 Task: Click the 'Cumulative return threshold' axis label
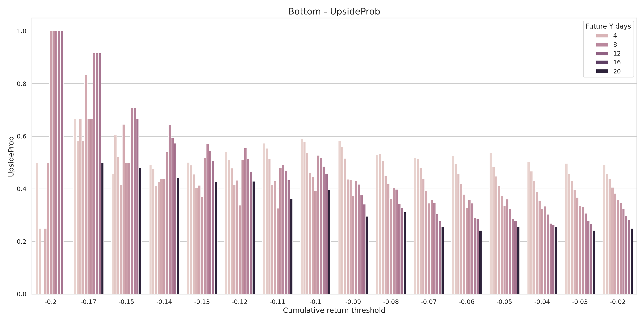(x=334, y=311)
